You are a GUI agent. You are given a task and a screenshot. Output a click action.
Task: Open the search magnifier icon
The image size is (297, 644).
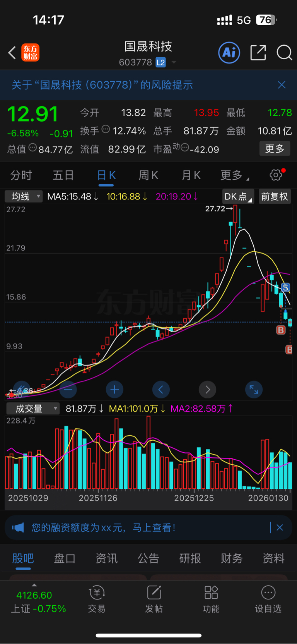pyautogui.click(x=284, y=53)
